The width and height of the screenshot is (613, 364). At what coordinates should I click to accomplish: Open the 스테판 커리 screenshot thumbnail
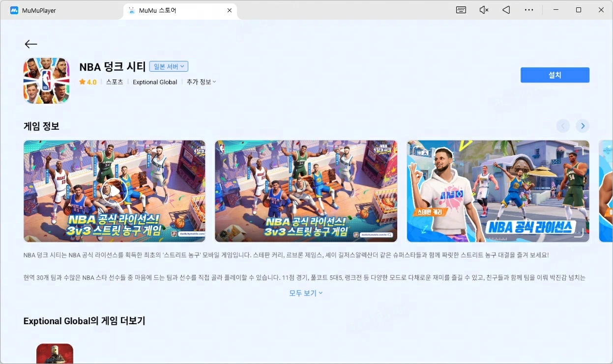tap(498, 191)
